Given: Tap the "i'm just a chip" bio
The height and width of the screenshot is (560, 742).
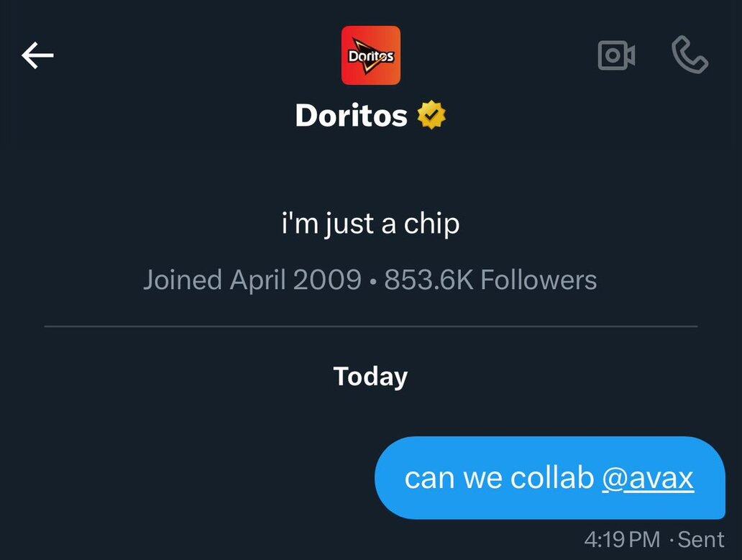Looking at the screenshot, I should click(370, 224).
